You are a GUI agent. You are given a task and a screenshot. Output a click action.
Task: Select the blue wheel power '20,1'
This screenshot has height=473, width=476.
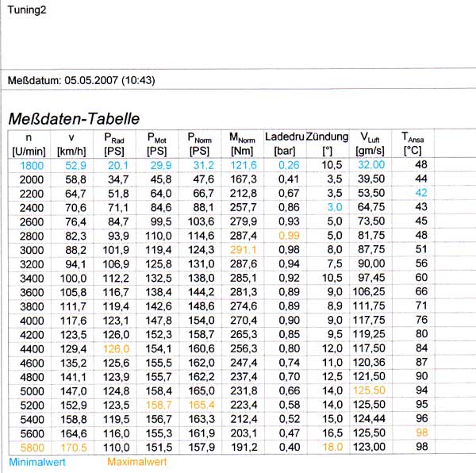pyautogui.click(x=118, y=166)
